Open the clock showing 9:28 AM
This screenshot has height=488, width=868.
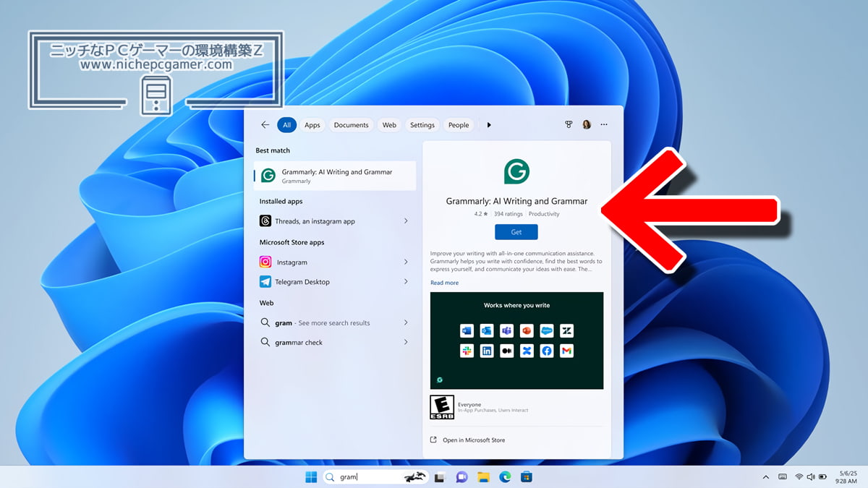[x=845, y=477]
